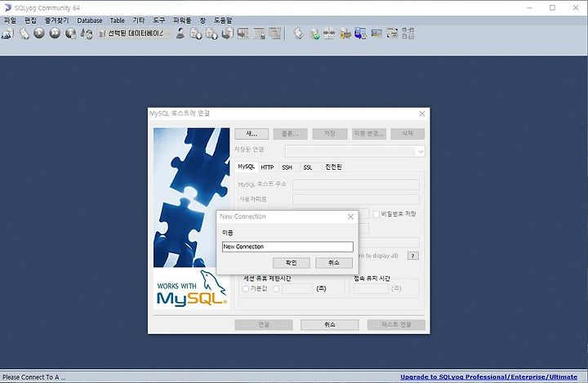The width and height of the screenshot is (588, 383).
Task: Switch to the HTTP tab
Action: coord(267,167)
